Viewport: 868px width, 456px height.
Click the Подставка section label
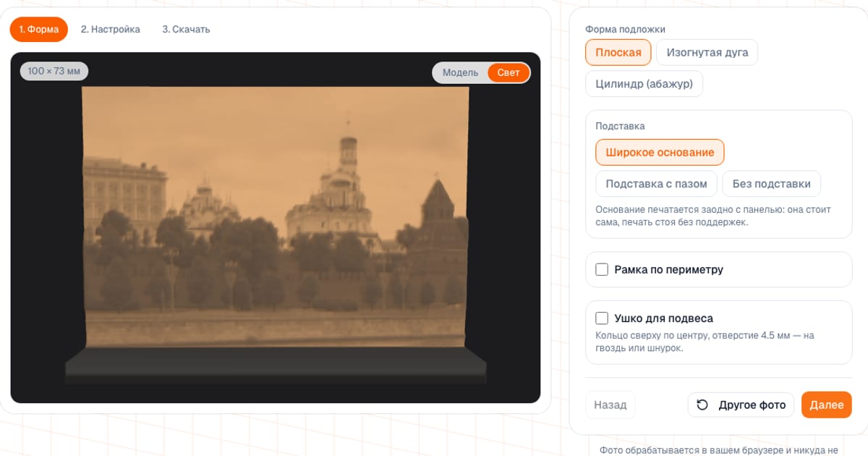(620, 126)
